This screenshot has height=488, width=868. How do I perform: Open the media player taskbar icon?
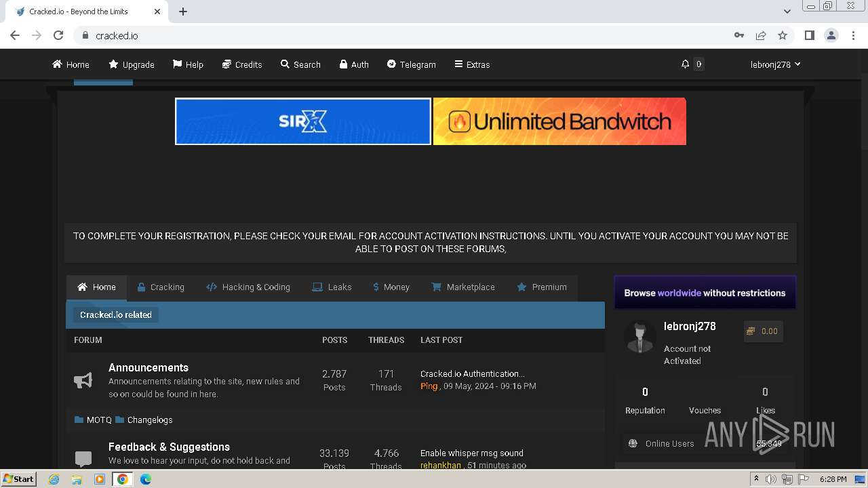pyautogui.click(x=100, y=479)
